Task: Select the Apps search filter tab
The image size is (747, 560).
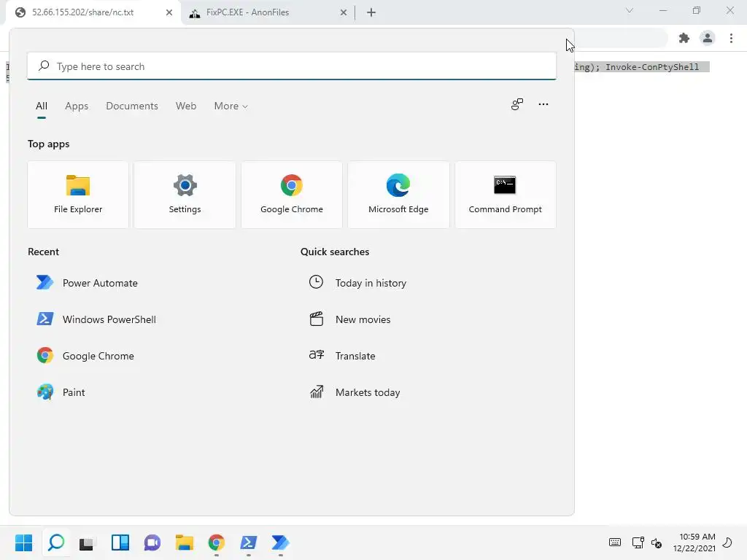Action: (77, 106)
